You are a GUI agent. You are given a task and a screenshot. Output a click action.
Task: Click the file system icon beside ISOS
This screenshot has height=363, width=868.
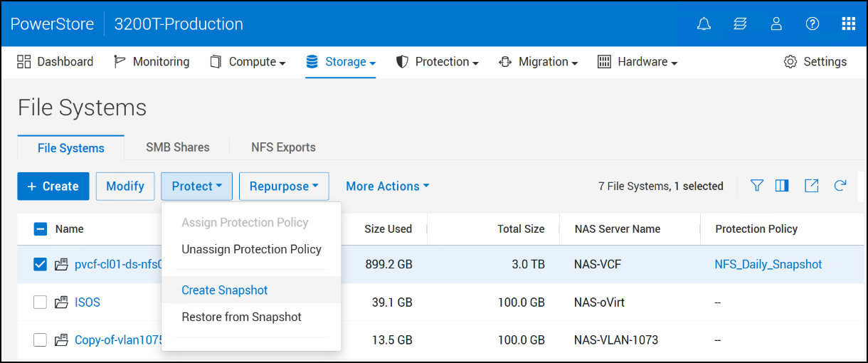61,302
